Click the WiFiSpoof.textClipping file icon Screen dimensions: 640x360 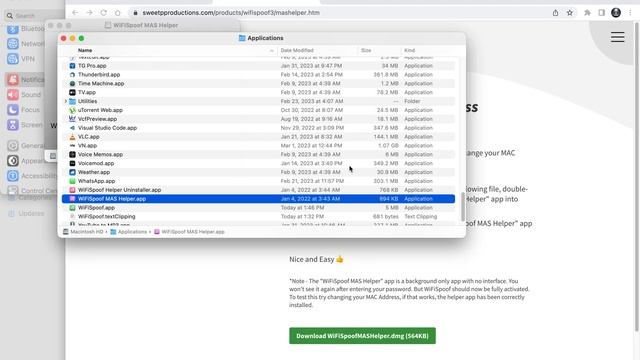click(x=72, y=216)
